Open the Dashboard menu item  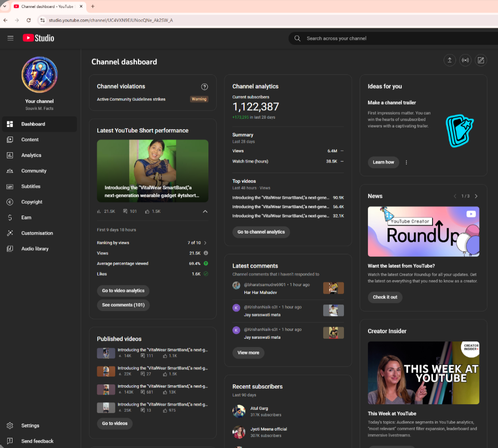pyautogui.click(x=39, y=124)
